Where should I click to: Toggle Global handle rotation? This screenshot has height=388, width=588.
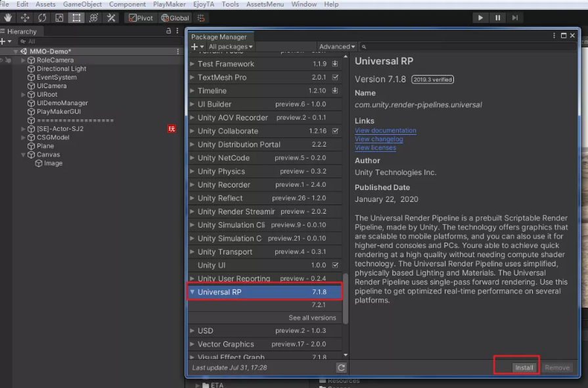[x=175, y=18]
